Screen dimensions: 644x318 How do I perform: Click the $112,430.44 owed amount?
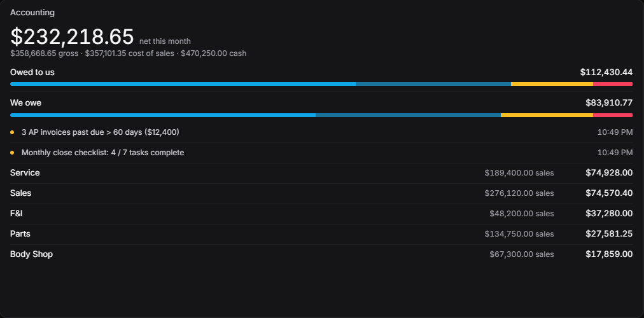[606, 73]
